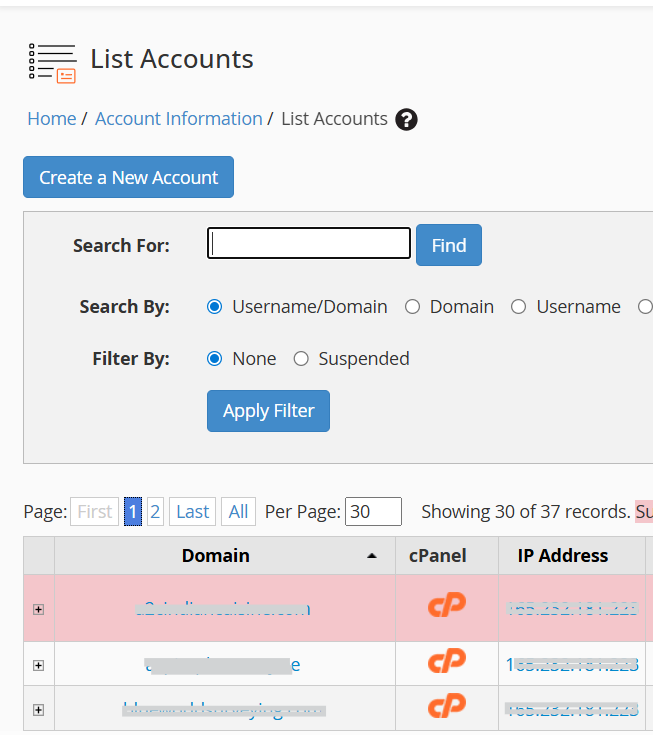Expand the first account row details
The height and width of the screenshot is (735, 653).
click(39, 609)
